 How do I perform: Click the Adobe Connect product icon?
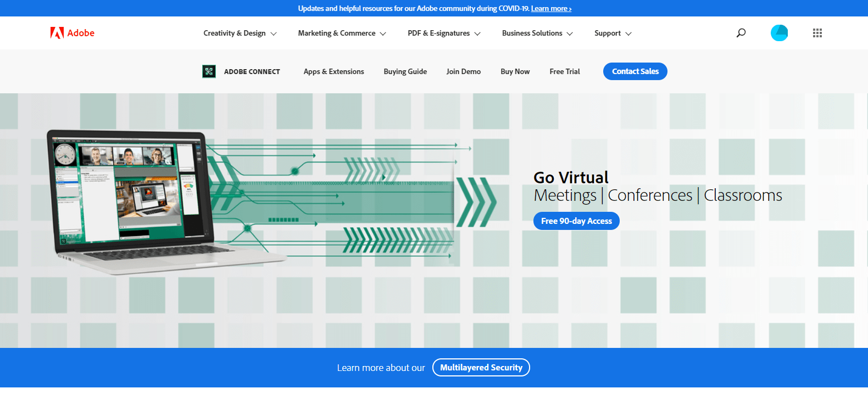pos(209,71)
